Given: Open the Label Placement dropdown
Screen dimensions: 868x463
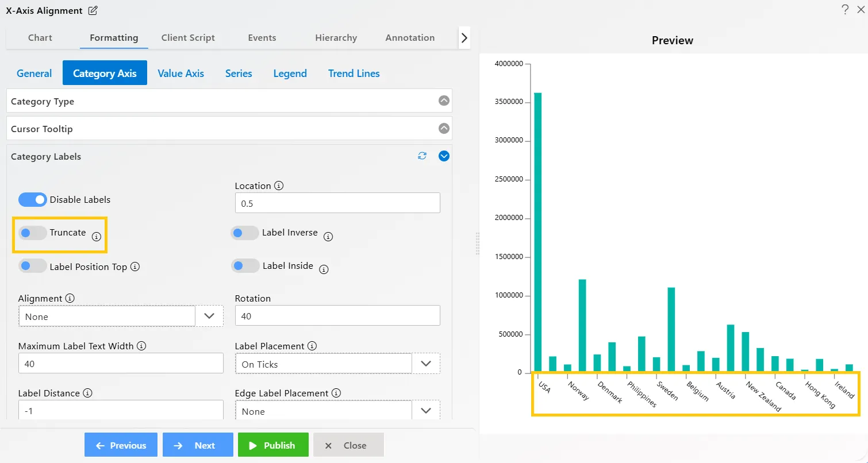Looking at the screenshot, I should [x=426, y=364].
